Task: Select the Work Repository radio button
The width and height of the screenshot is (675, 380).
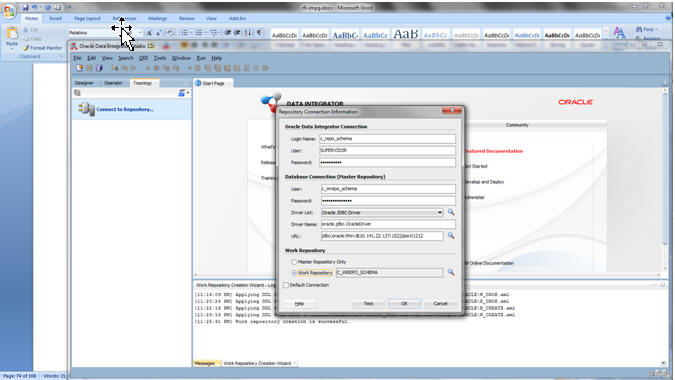Action: click(294, 273)
